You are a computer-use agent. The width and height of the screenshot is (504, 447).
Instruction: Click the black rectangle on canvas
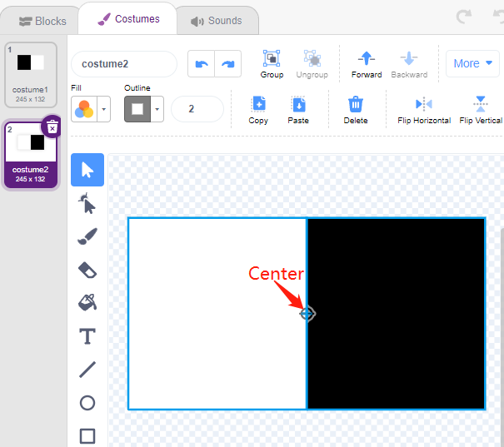396,314
